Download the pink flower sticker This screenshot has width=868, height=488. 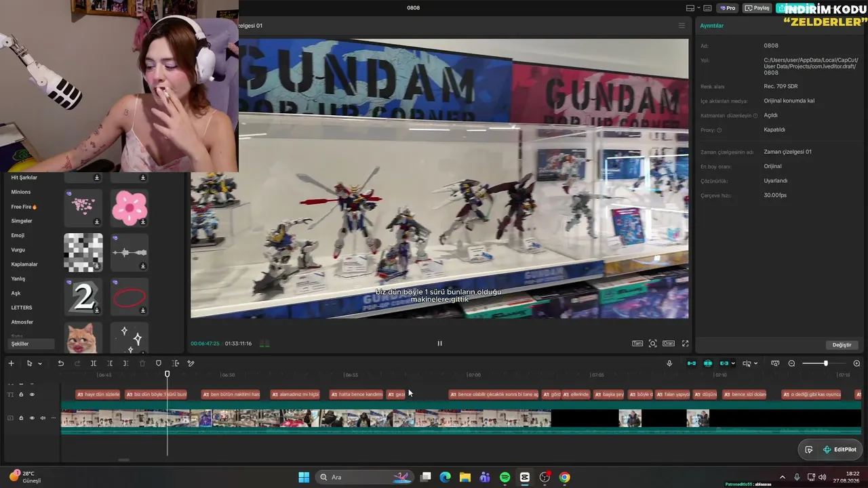(142, 222)
